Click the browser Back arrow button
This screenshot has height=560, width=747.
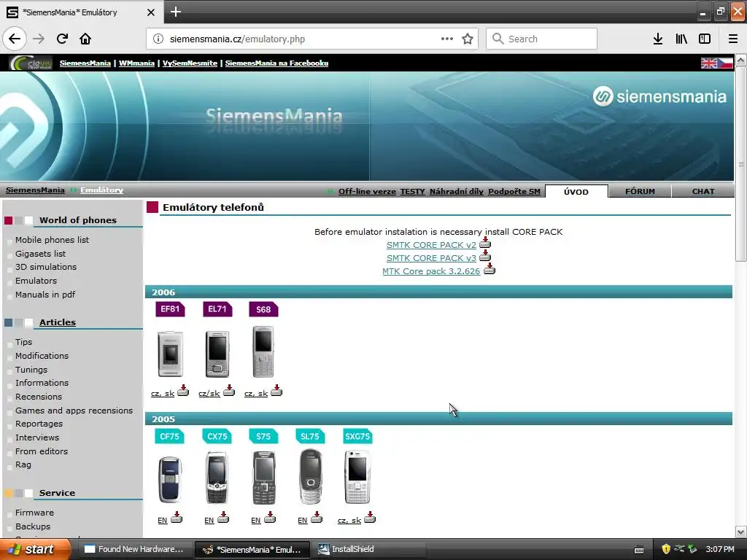[x=15, y=39]
